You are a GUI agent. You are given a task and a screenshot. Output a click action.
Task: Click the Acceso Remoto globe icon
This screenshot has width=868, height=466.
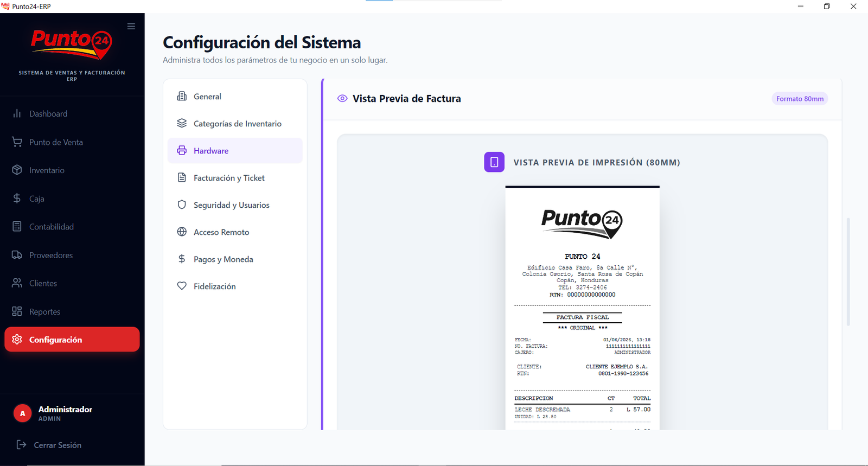[182, 232]
